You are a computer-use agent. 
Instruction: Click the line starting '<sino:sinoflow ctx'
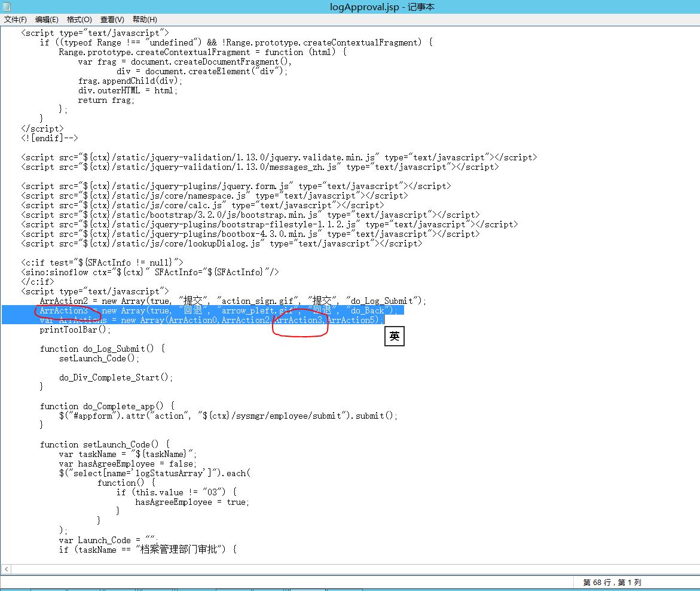[x=149, y=272]
